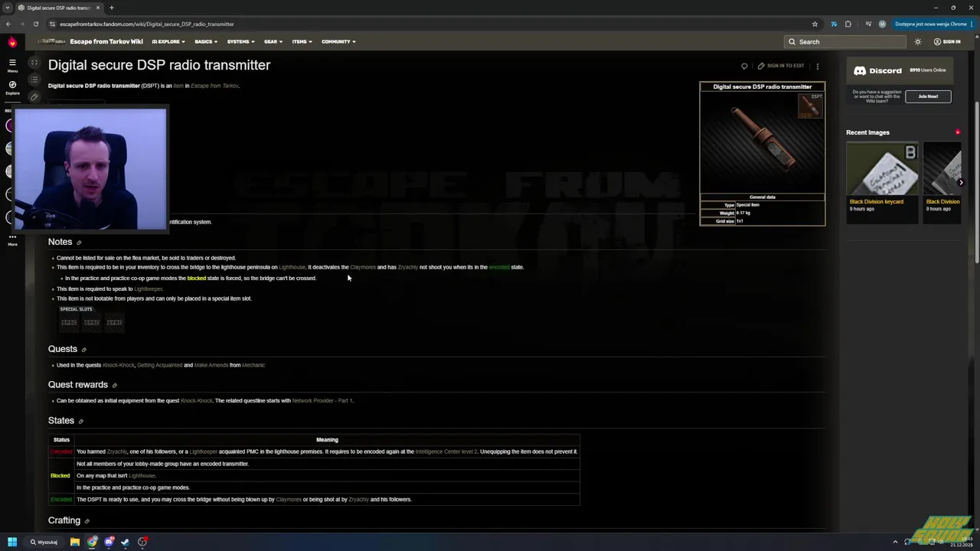
Task: Click the Chrome update available chip
Action: 934,24
